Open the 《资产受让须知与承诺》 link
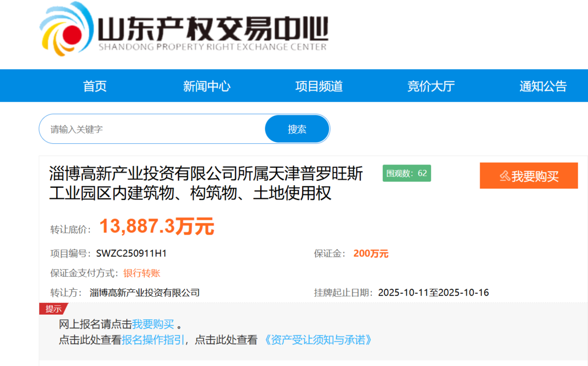 tap(318, 340)
